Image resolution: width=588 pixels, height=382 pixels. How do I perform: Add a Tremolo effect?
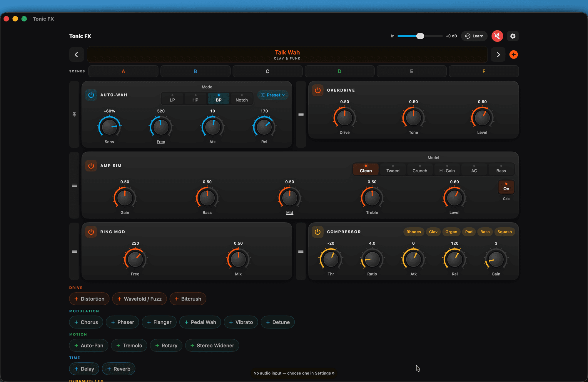click(x=129, y=346)
